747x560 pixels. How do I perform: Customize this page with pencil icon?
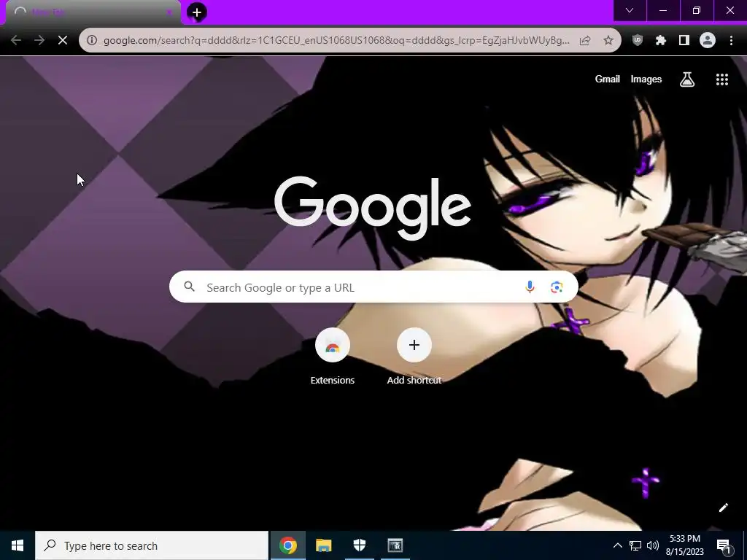723,507
